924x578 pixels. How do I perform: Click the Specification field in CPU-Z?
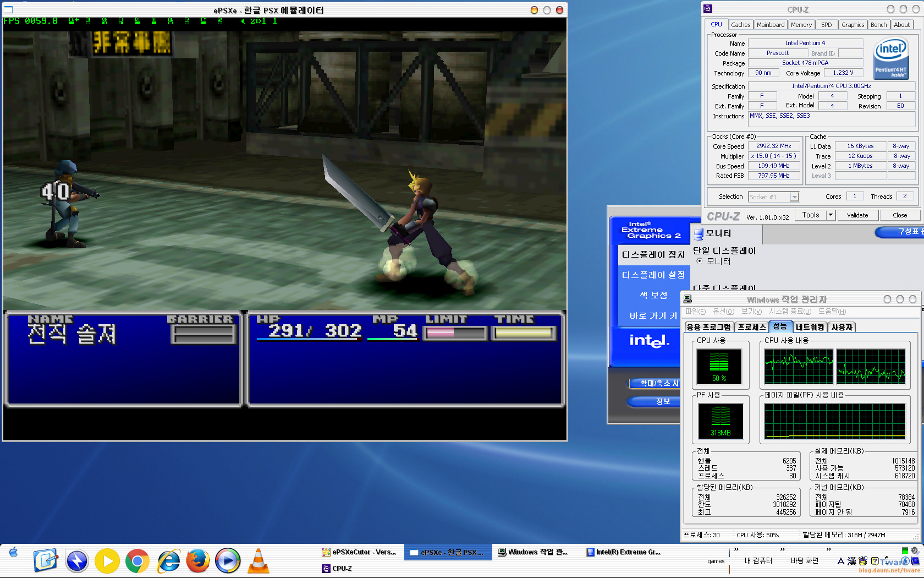(x=831, y=86)
